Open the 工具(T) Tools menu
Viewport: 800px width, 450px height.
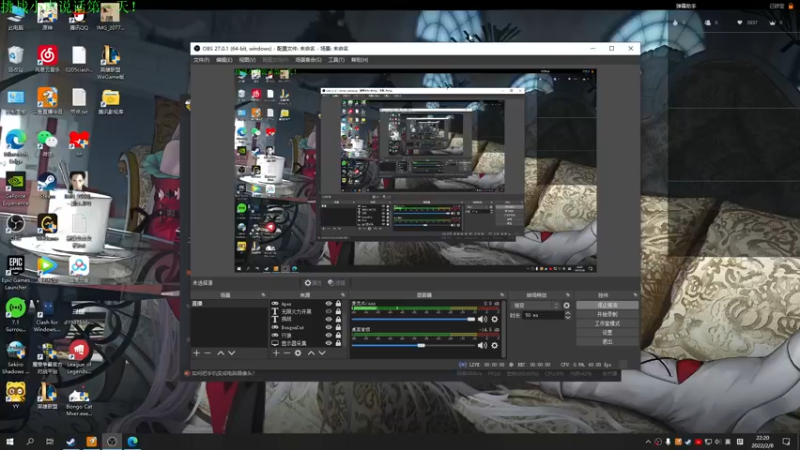(x=336, y=60)
